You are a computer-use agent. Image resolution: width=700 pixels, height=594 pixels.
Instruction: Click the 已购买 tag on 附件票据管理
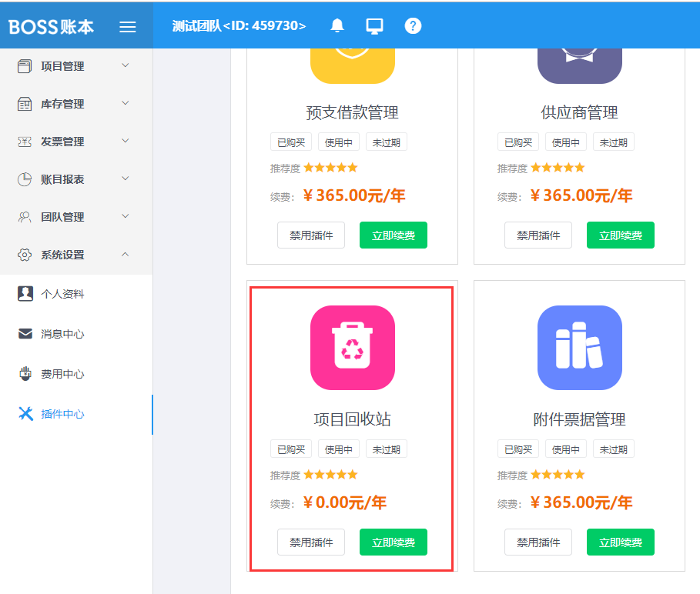(x=518, y=449)
